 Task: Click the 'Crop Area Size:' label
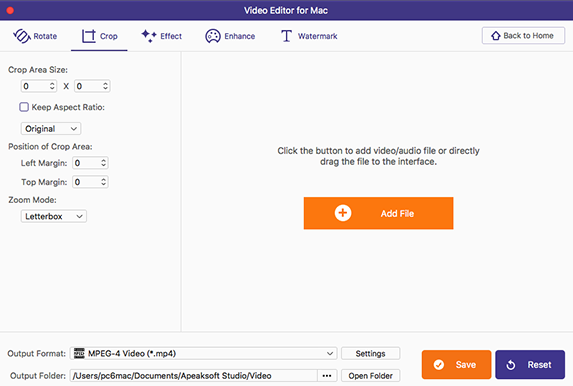pyautogui.click(x=38, y=69)
